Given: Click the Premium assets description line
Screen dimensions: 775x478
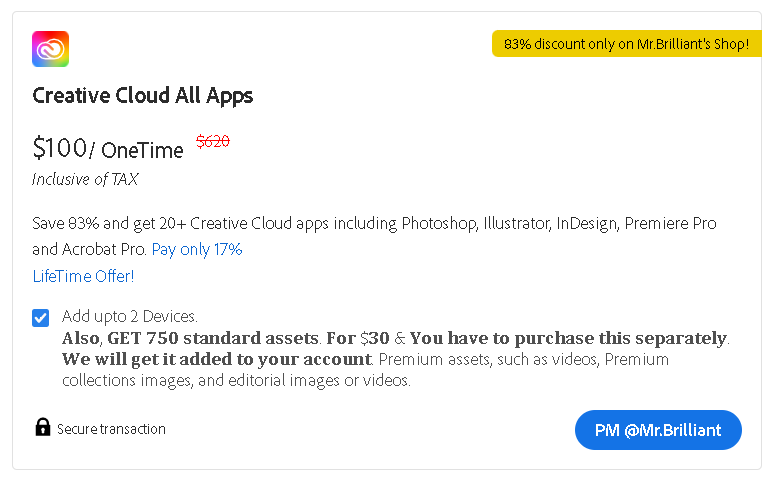Looking at the screenshot, I should (x=523, y=359).
